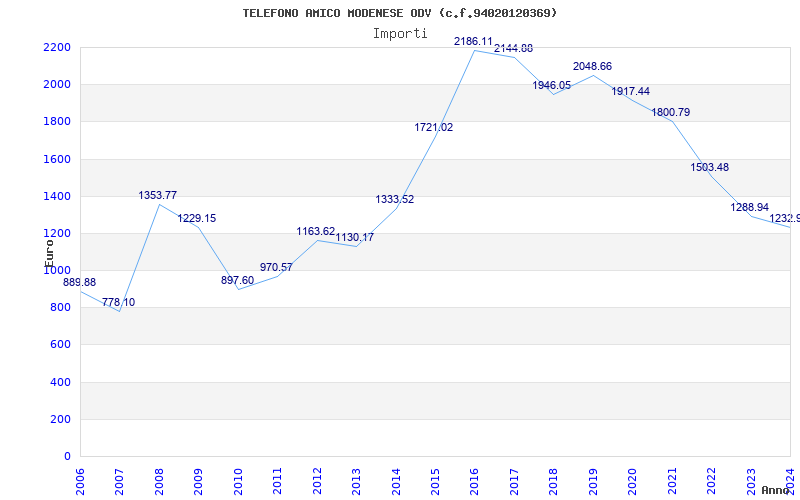
Task: Click the y-axis tick 800
Action: pyautogui.click(x=60, y=308)
